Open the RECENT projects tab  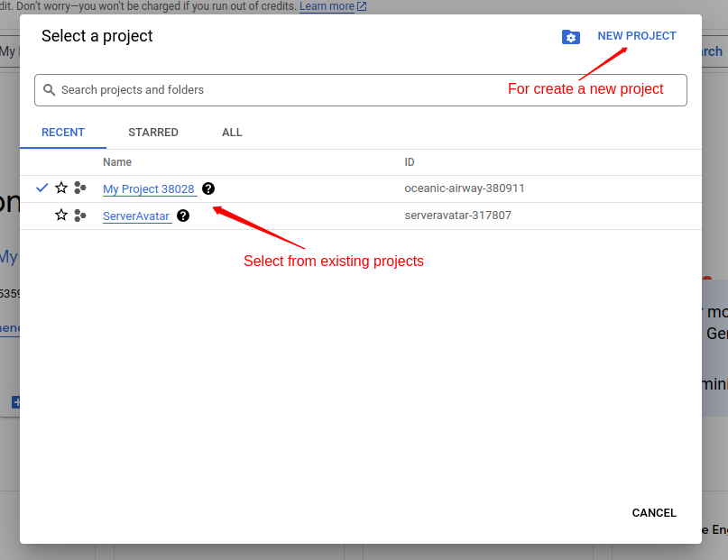pyautogui.click(x=62, y=132)
